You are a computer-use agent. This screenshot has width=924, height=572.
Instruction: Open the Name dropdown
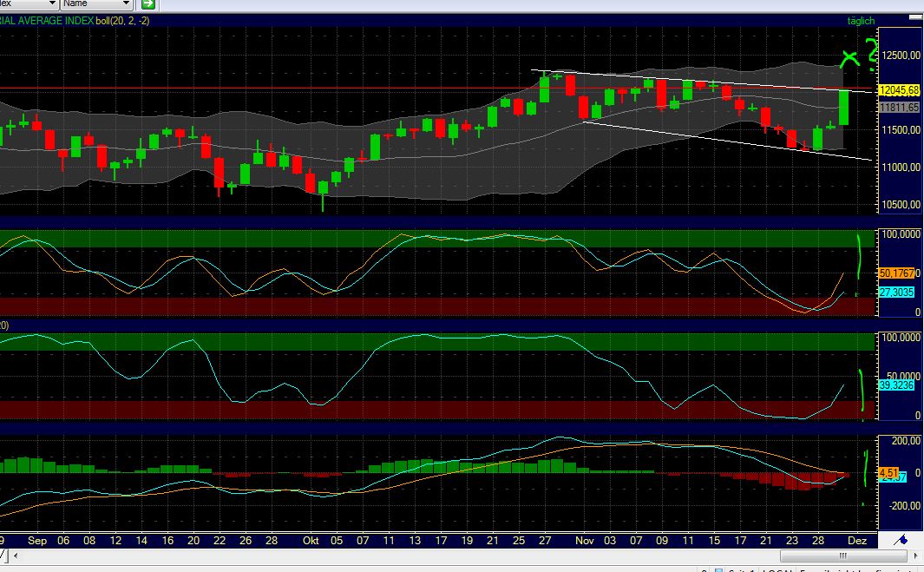point(95,4)
